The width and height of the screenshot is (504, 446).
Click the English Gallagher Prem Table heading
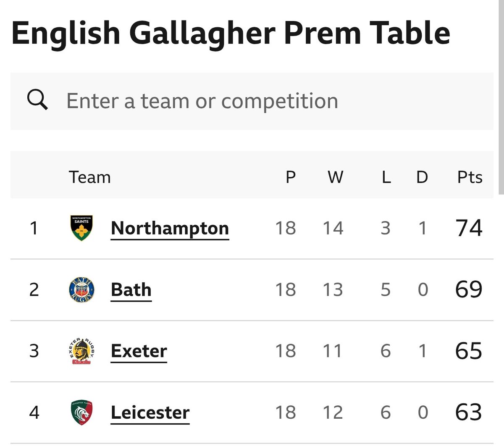point(231,34)
